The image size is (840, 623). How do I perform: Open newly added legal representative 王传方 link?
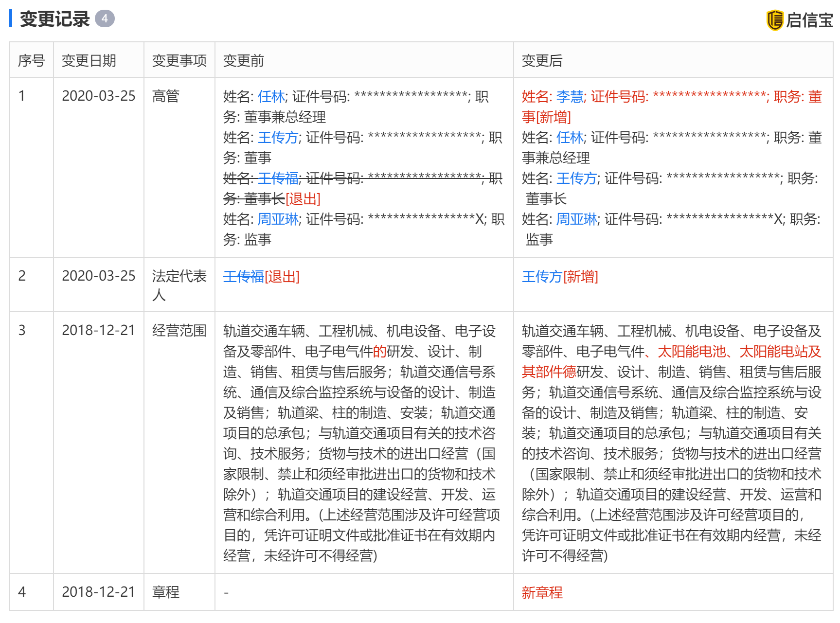(542, 277)
